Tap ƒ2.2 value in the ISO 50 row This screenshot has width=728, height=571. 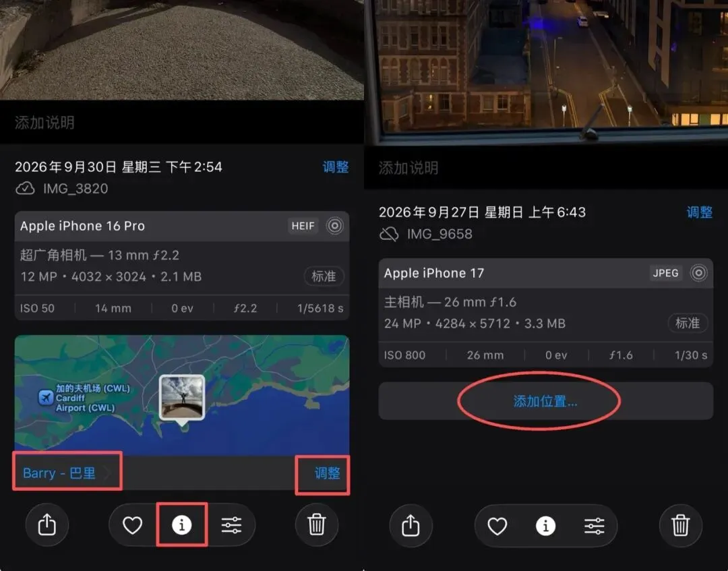coord(245,308)
